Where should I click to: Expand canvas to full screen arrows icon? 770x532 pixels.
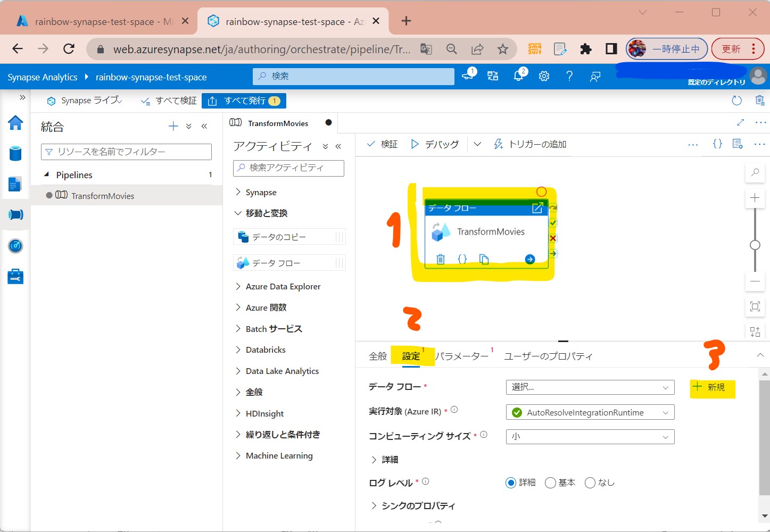(x=740, y=122)
